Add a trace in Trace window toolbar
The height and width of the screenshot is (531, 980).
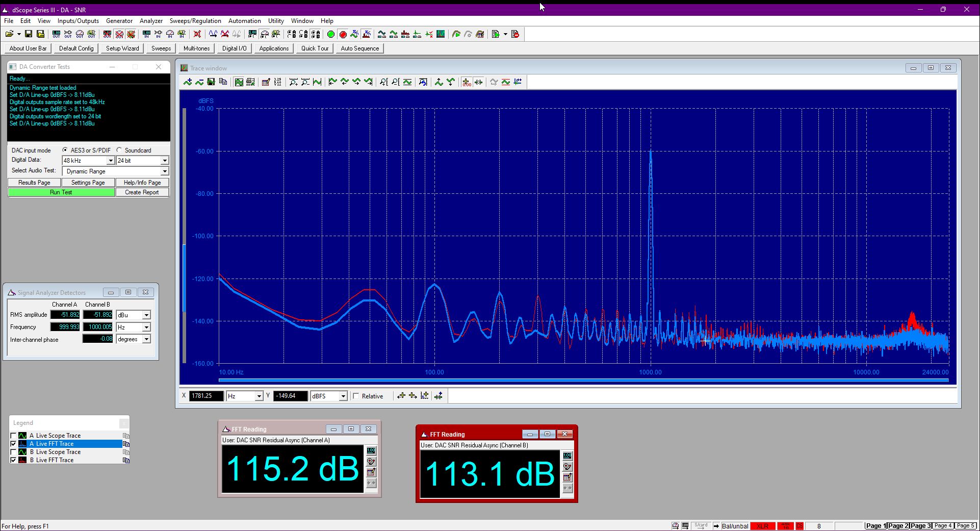coord(188,82)
